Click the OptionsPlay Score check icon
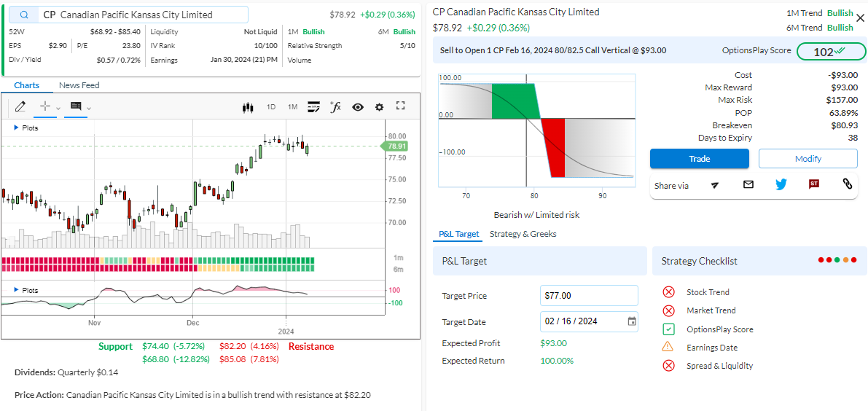 pyautogui.click(x=668, y=329)
